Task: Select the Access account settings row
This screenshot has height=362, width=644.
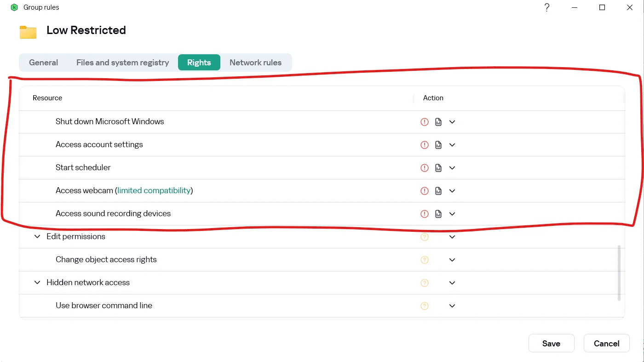Action: 322,145
